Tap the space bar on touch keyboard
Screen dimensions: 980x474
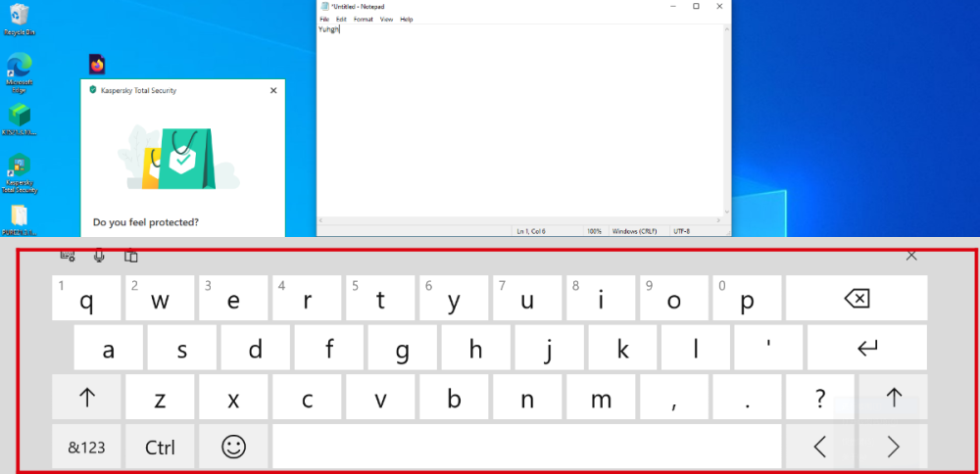527,446
